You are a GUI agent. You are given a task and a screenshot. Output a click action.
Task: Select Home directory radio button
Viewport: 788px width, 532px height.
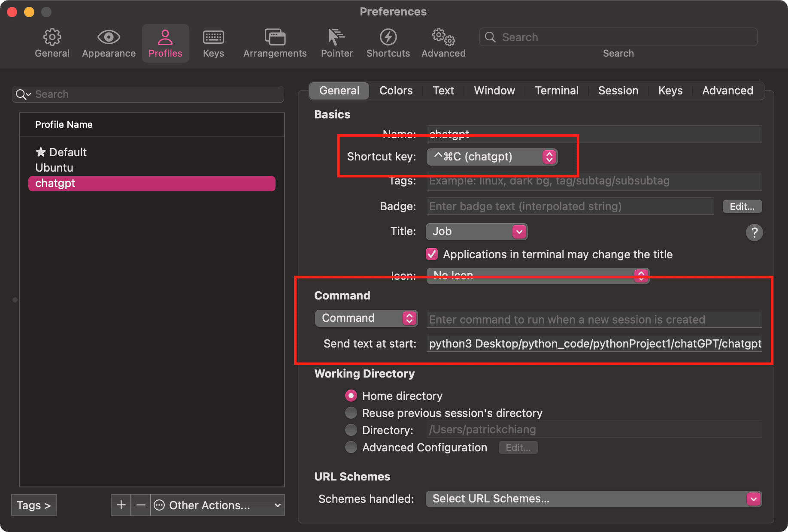click(x=351, y=396)
